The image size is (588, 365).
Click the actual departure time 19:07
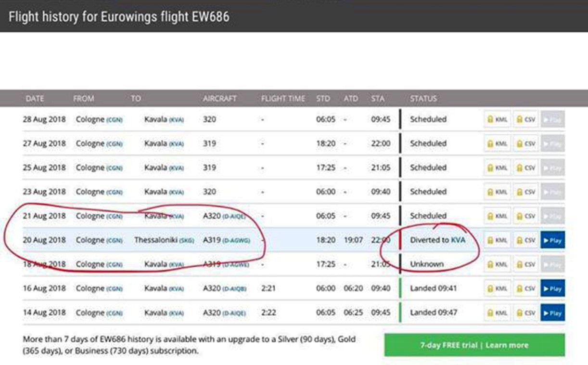[353, 240]
